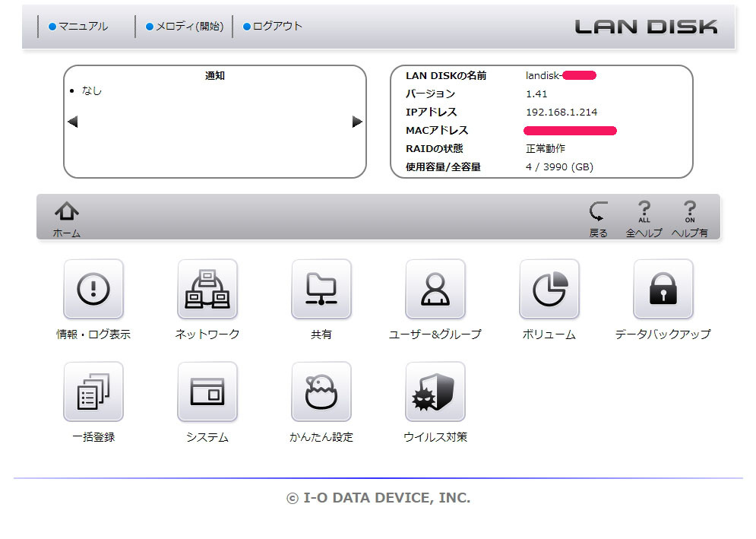Open the ボリューム (Volume) settings
The image size is (756, 539).
coord(549,289)
